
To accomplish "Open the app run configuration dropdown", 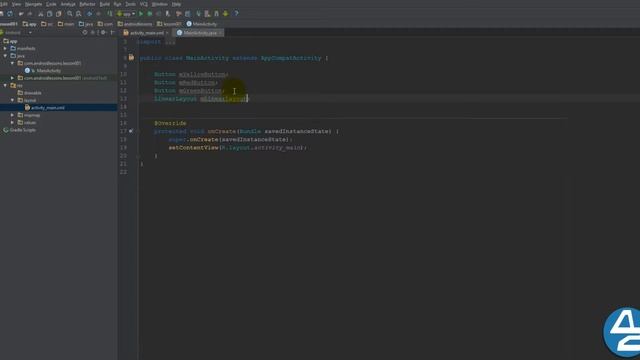I will [x=126, y=14].
